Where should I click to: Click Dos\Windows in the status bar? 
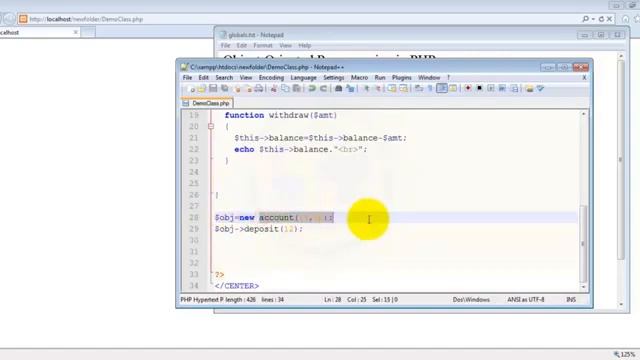coord(471,300)
